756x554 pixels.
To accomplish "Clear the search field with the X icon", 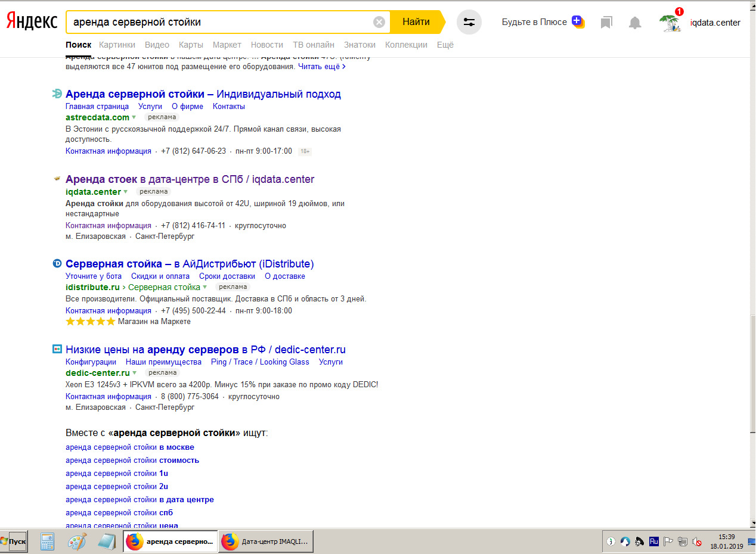I will [379, 22].
